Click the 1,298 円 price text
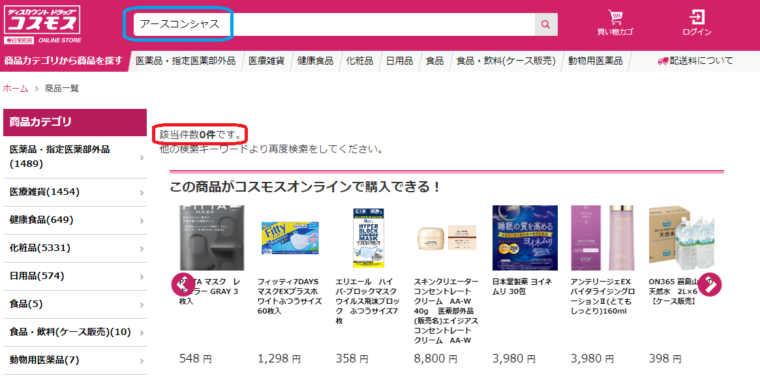 279,359
